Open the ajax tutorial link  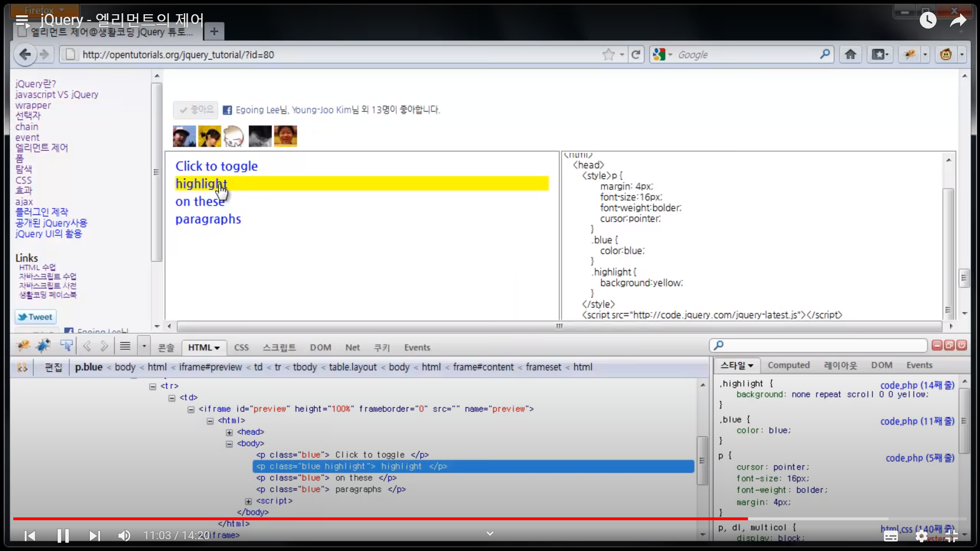pyautogui.click(x=24, y=202)
